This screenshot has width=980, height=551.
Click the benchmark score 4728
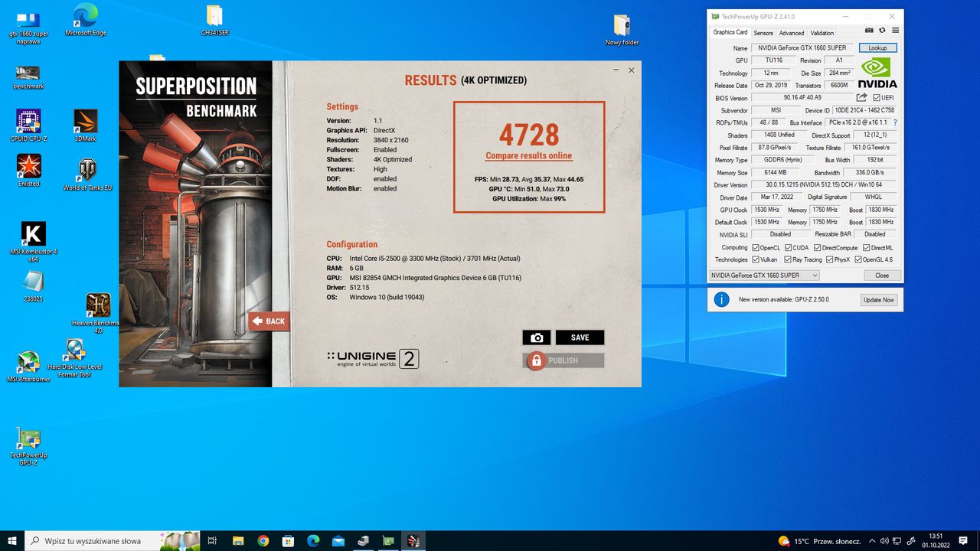(x=529, y=135)
